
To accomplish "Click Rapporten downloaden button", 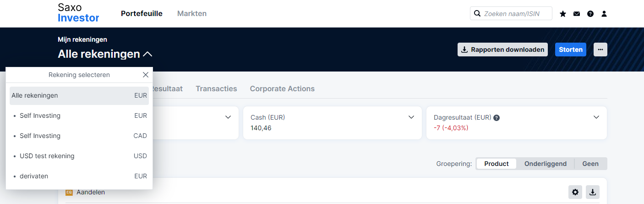I will coord(503,50).
